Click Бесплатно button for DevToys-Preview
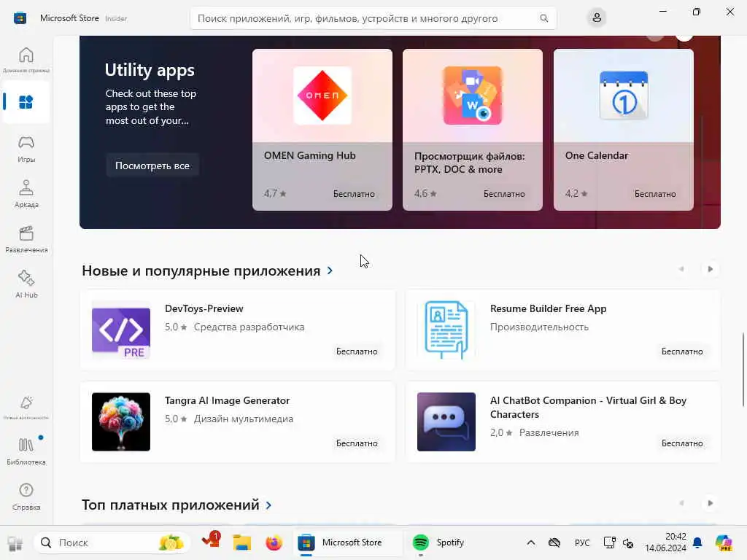 [x=356, y=351]
